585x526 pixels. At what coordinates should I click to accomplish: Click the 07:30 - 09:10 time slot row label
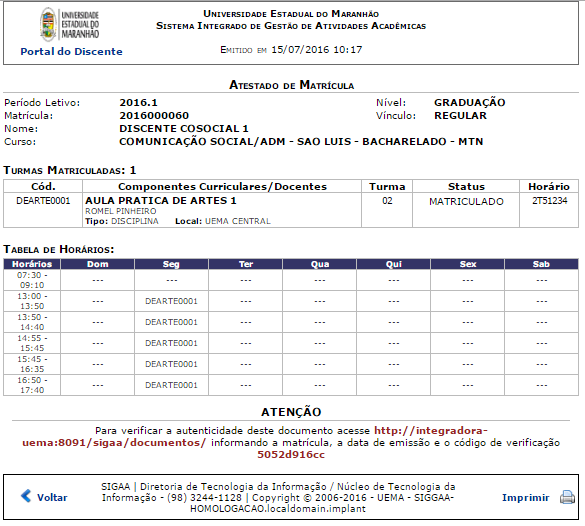[x=32, y=280]
